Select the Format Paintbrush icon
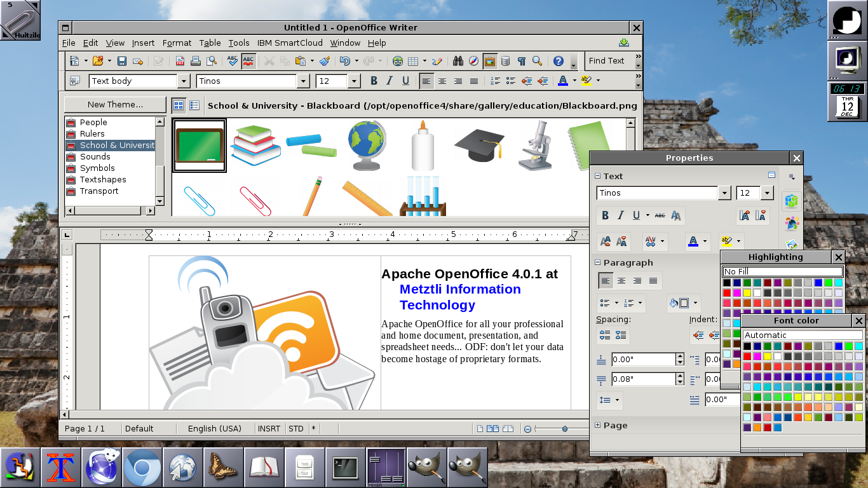The width and height of the screenshot is (868, 488). pyautogui.click(x=325, y=61)
